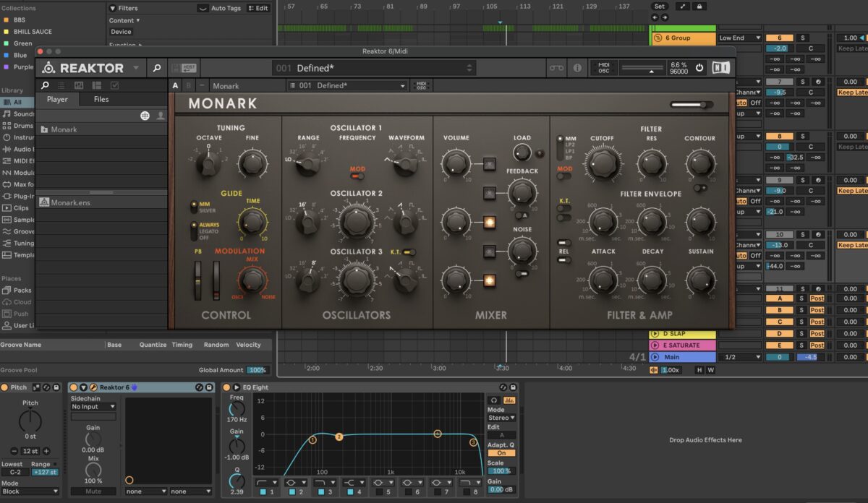868x503 pixels.
Task: Open the Low End routing dropdown
Action: tap(741, 38)
